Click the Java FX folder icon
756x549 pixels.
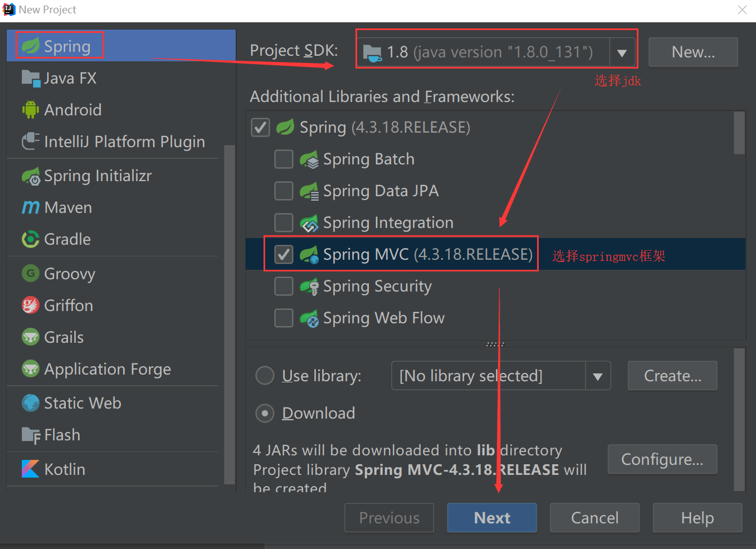pyautogui.click(x=31, y=78)
